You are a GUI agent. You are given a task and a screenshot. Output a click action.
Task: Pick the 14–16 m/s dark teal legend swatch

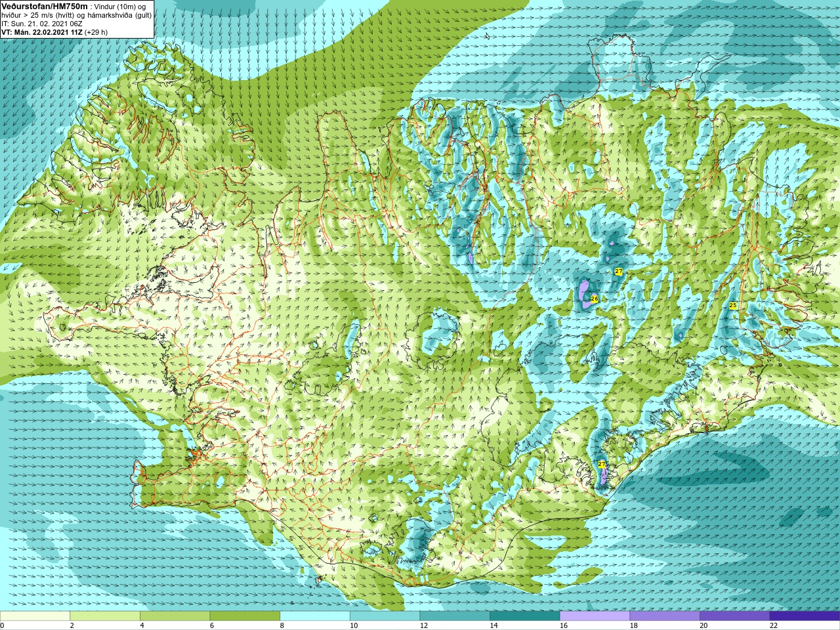(525, 616)
